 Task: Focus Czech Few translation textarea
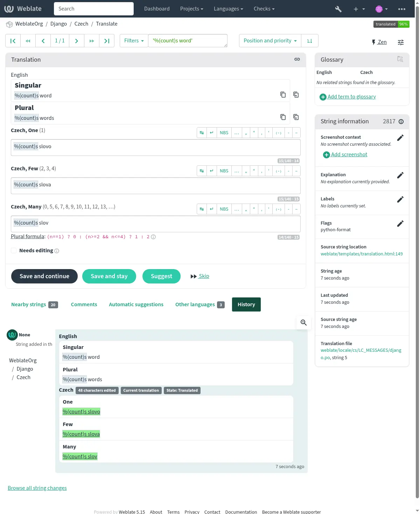tap(156, 186)
